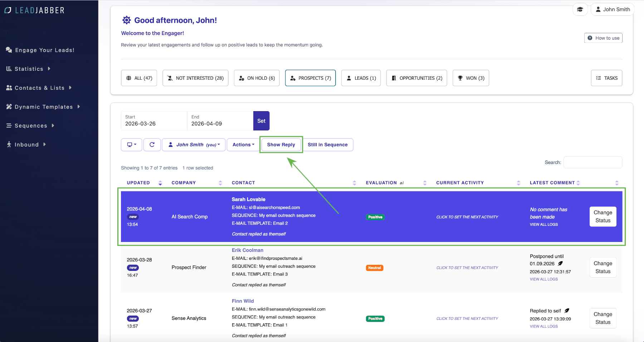Expand Statistics sidebar menu
The image size is (644, 342).
[x=29, y=69]
